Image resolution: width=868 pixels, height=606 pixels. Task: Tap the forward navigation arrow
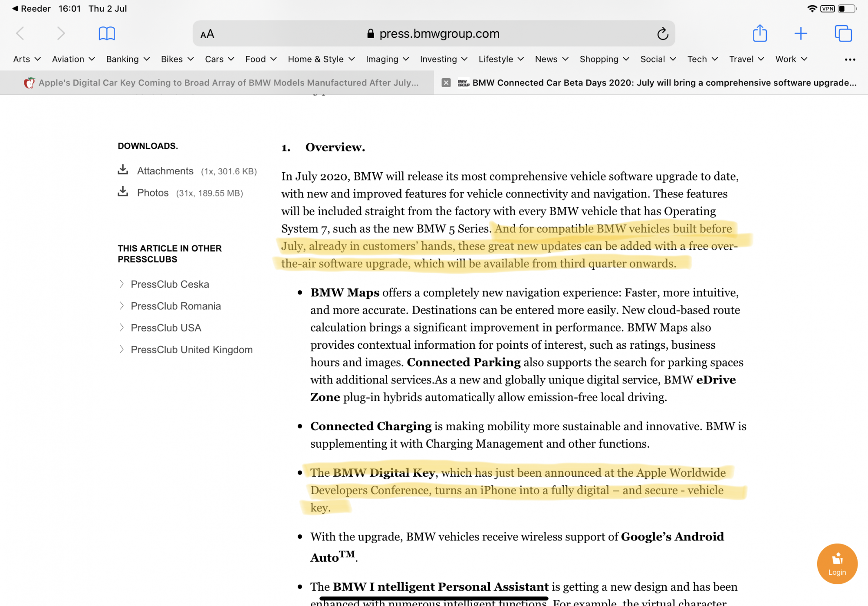pos(61,33)
